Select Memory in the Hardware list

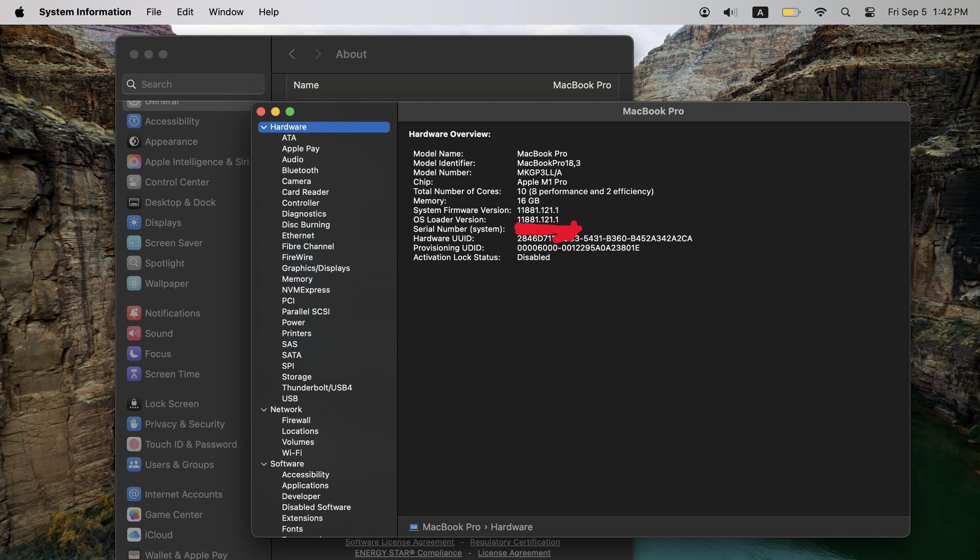click(x=297, y=279)
